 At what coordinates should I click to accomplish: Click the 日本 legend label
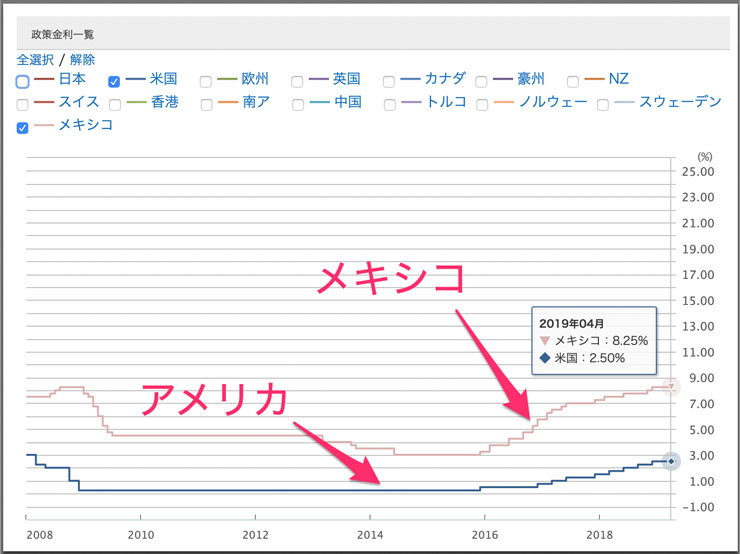[x=72, y=79]
